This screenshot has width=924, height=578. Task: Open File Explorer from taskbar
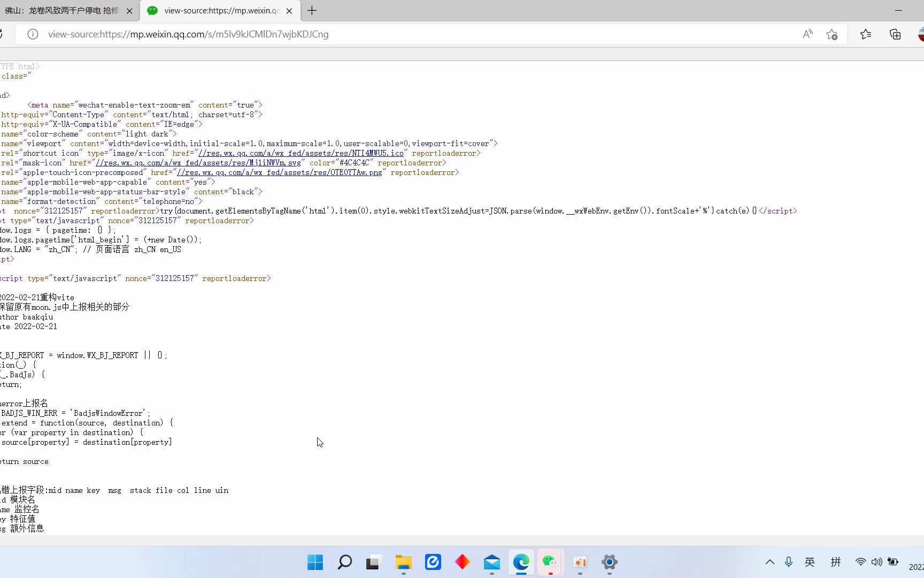click(403, 562)
